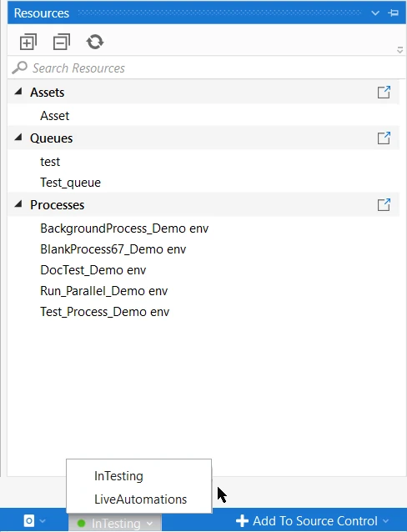This screenshot has height=532, width=407.
Task: Click the Orchestrator status icon in status bar
Action: pyautogui.click(x=29, y=520)
